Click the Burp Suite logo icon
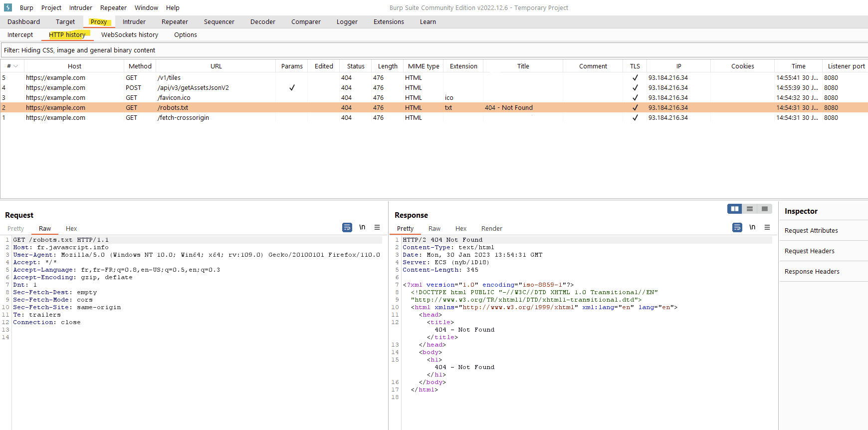Image resolution: width=868 pixels, height=430 pixels. (x=8, y=7)
